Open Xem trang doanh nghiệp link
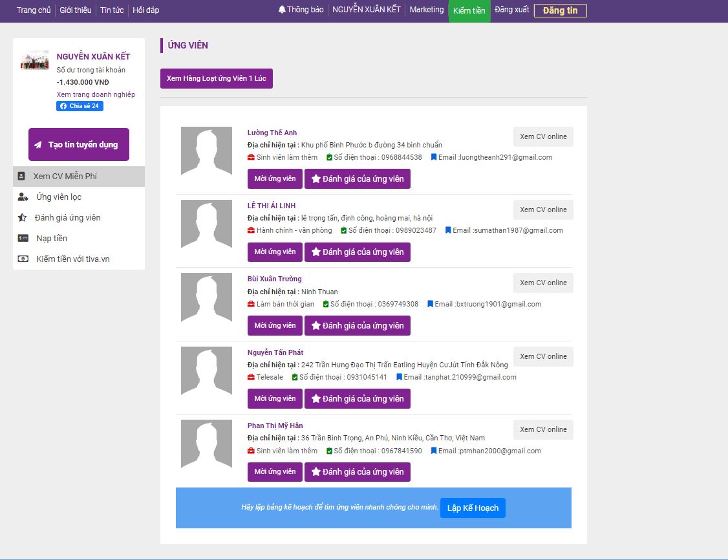The height and width of the screenshot is (560, 728). tap(96, 94)
